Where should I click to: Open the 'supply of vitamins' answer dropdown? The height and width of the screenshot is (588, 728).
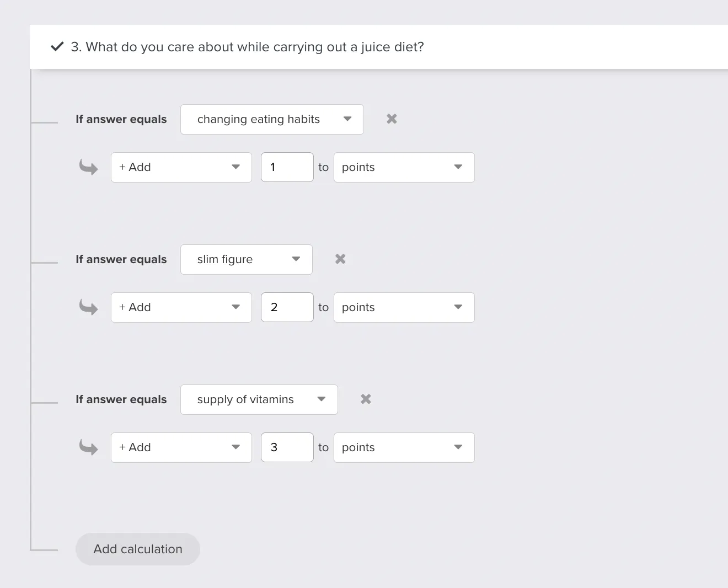click(259, 399)
